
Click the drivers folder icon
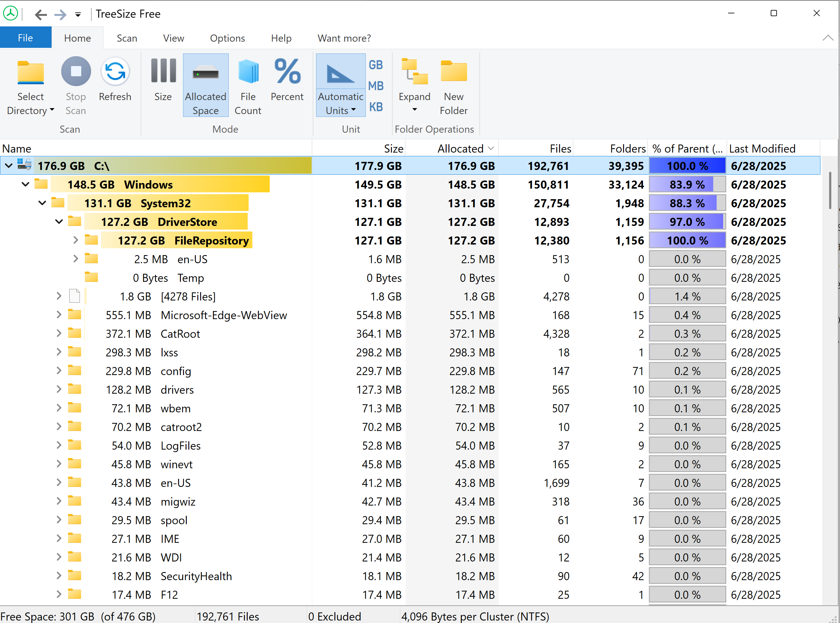(75, 389)
